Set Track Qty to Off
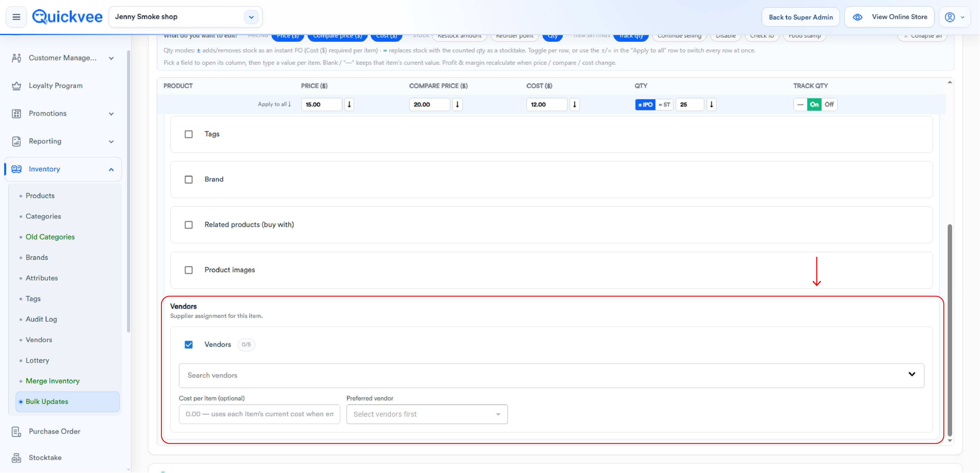Viewport: 980px width, 473px height. tap(829, 104)
